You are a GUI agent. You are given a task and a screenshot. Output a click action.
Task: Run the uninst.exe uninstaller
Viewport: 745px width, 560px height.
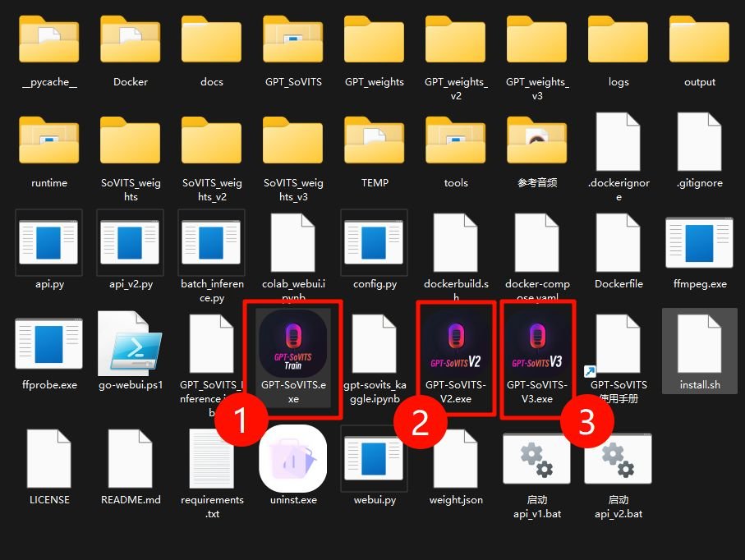click(x=293, y=458)
